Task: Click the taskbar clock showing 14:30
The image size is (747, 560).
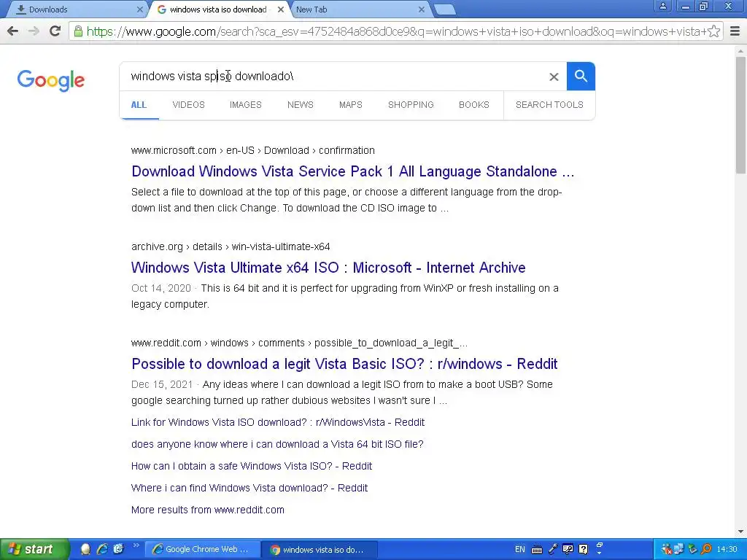Action: click(x=727, y=550)
